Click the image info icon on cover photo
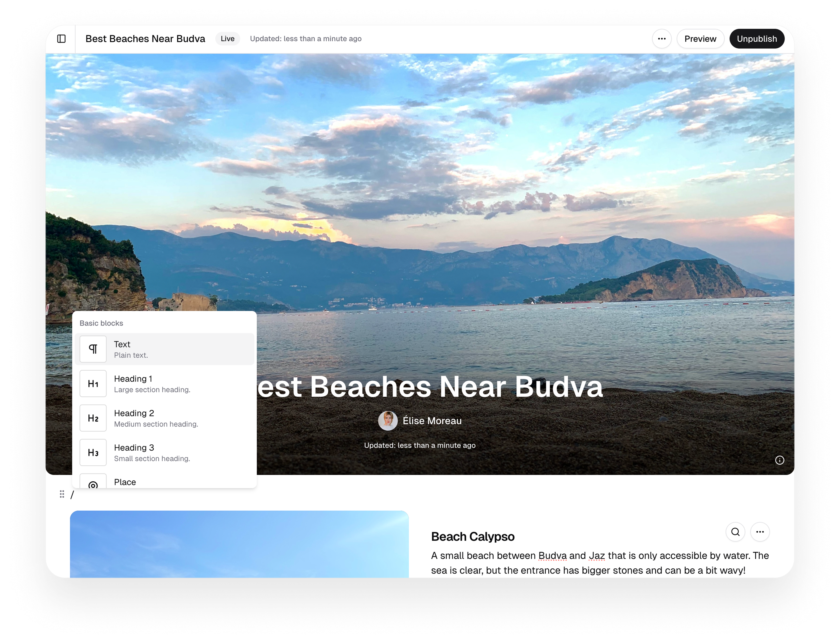Screen dimensions: 840x644 click(779, 460)
